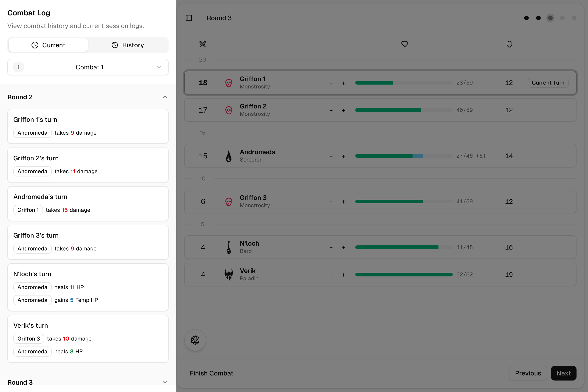Click the Finish Combat button
This screenshot has width=588, height=392.
click(x=211, y=373)
